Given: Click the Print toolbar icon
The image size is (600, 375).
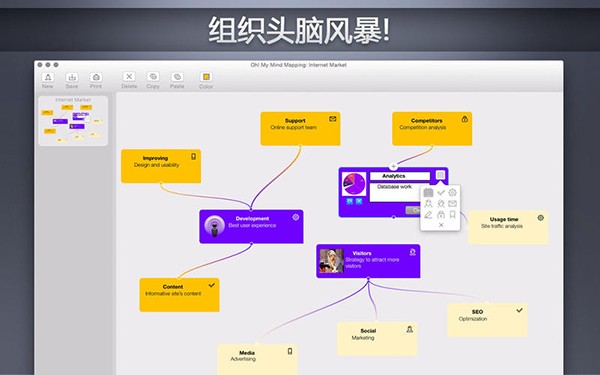Looking at the screenshot, I should (96, 77).
